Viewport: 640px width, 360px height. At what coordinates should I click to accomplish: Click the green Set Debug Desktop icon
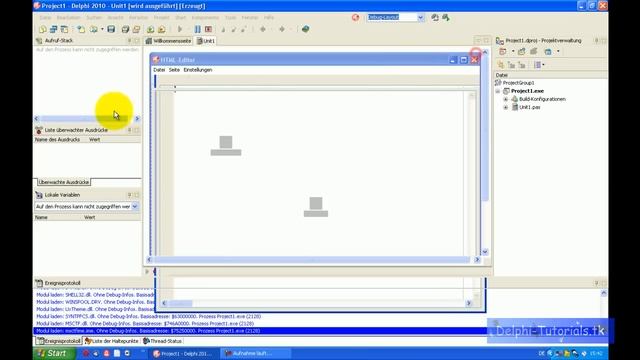446,17
